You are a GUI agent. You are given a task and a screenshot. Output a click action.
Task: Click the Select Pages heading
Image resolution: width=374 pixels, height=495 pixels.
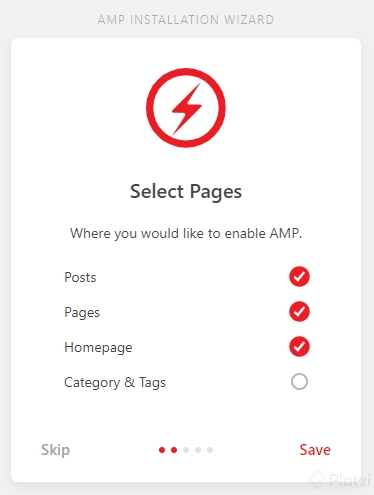point(186,192)
